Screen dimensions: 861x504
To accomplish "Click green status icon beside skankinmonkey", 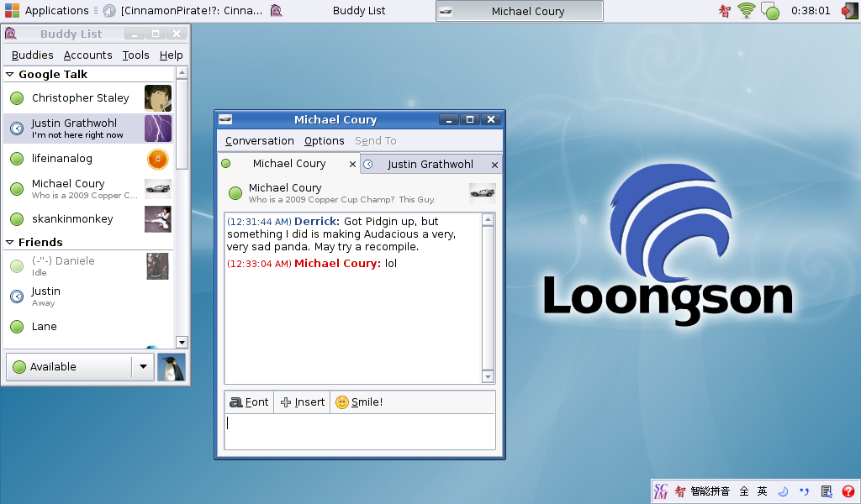I will point(17,219).
